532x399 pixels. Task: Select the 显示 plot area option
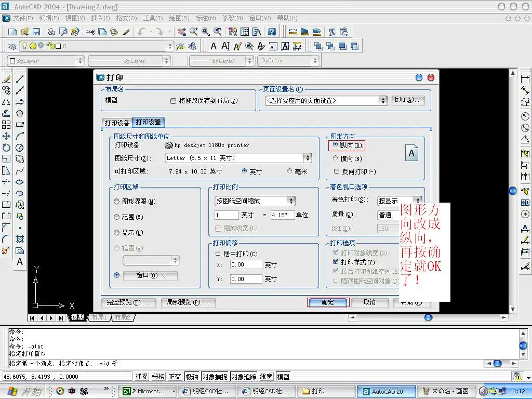coord(116,232)
